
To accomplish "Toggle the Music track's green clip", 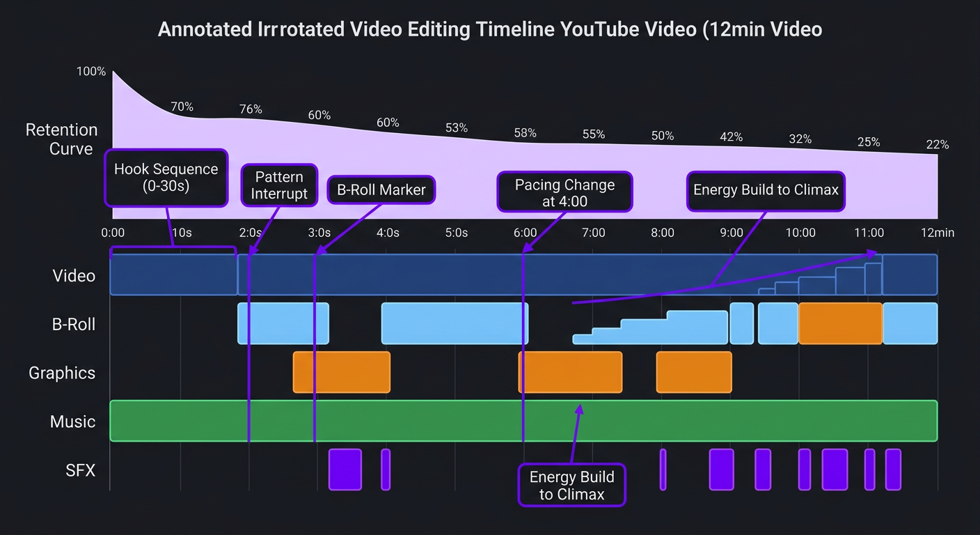I will pos(522,421).
